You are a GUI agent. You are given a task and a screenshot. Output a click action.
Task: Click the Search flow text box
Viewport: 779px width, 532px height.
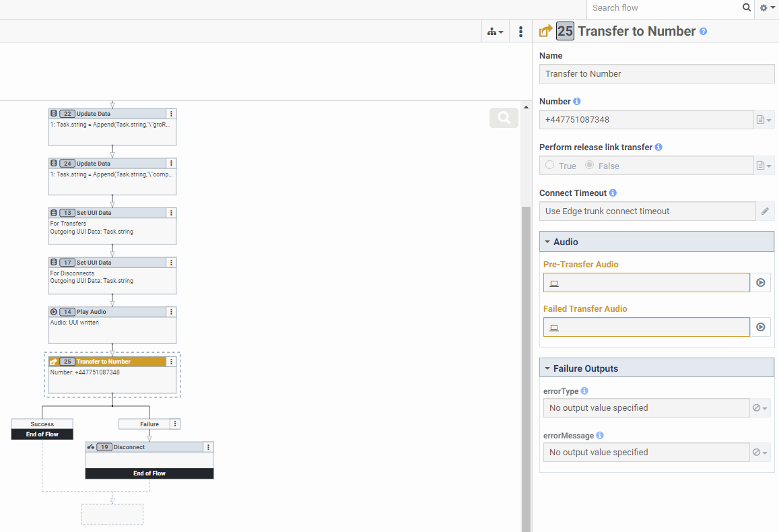663,8
